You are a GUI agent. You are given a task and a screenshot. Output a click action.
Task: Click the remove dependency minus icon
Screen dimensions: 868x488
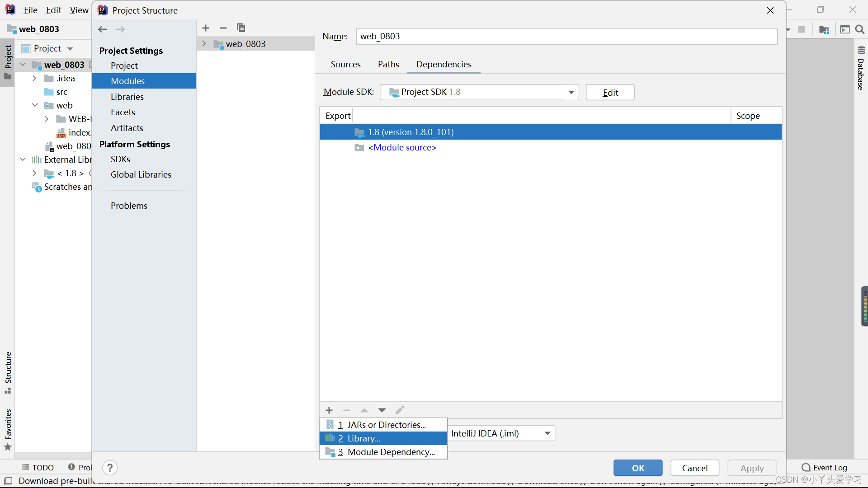coord(346,410)
